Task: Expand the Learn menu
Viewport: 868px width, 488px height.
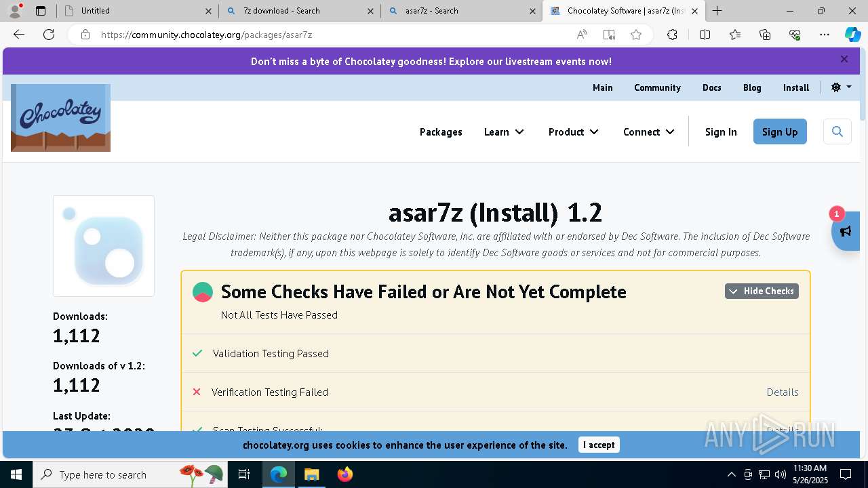Action: coord(504,132)
